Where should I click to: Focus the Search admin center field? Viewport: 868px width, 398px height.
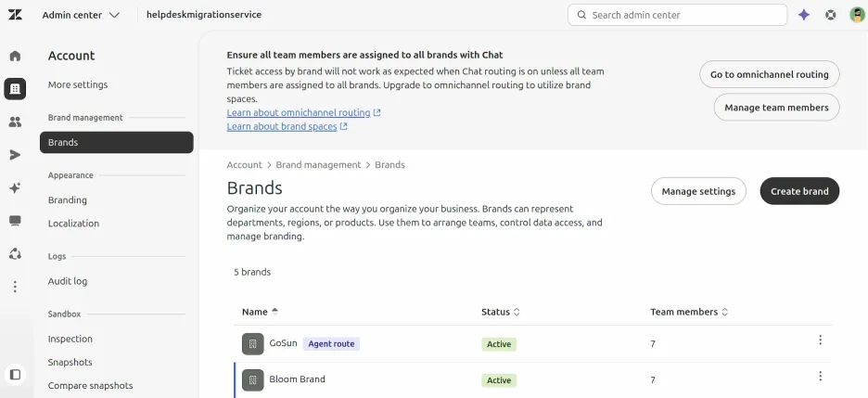coord(678,15)
